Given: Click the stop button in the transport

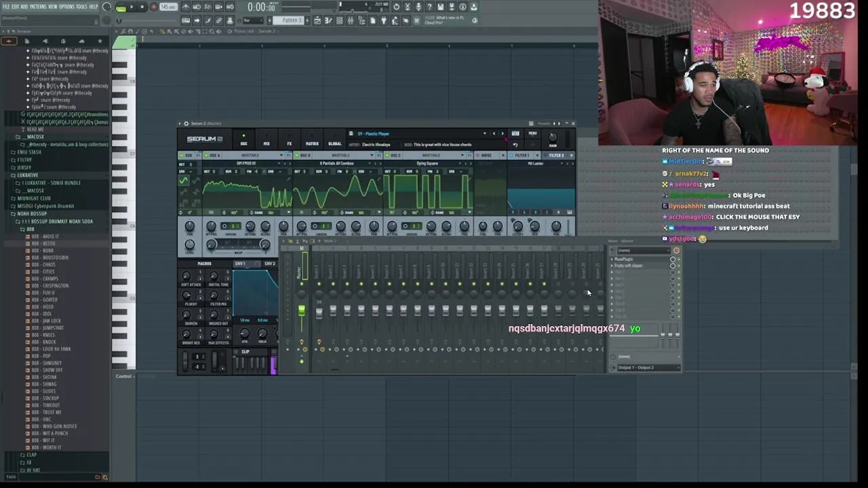Looking at the screenshot, I should pyautogui.click(x=142, y=7).
